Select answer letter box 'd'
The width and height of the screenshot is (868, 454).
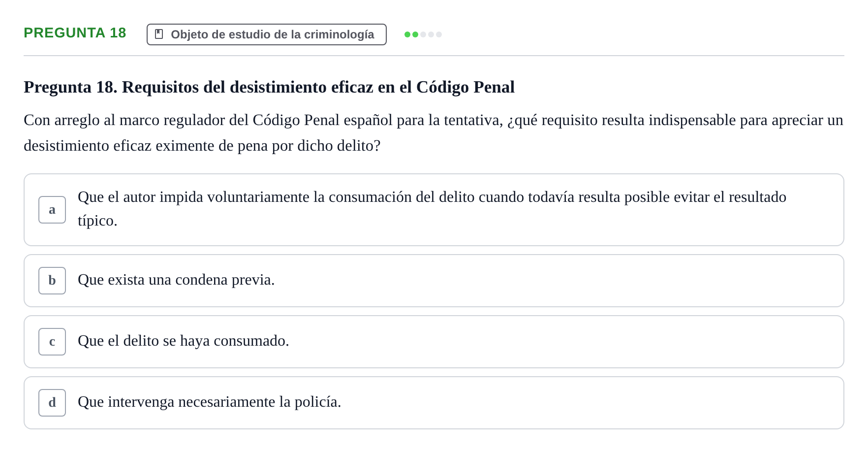(x=52, y=403)
